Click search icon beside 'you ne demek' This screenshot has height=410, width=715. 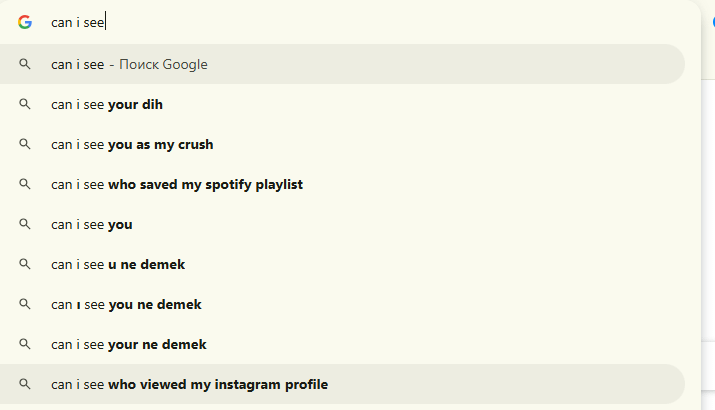25,304
